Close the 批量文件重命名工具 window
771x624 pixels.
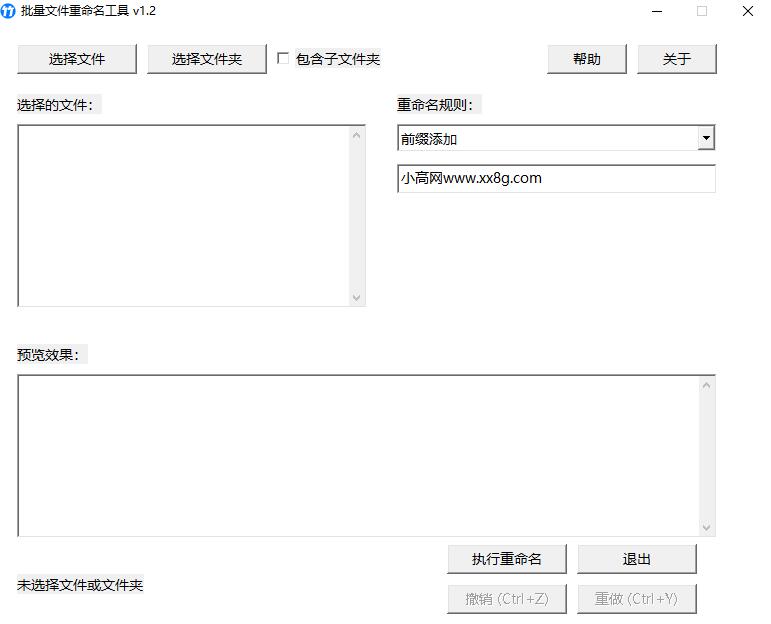747,11
